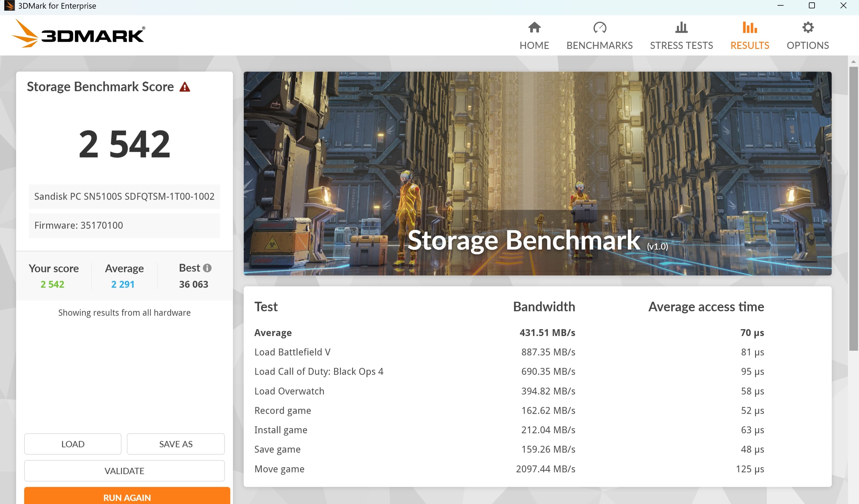The height and width of the screenshot is (504, 859).
Task: Switch to the STRESS TESTS tab
Action: tap(681, 45)
